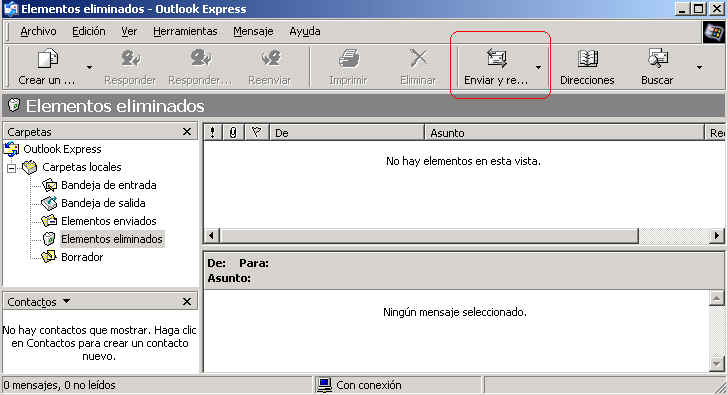Click the left arrow of horizontal scrollbar
Screen dimensions: 728x395
(x=212, y=236)
